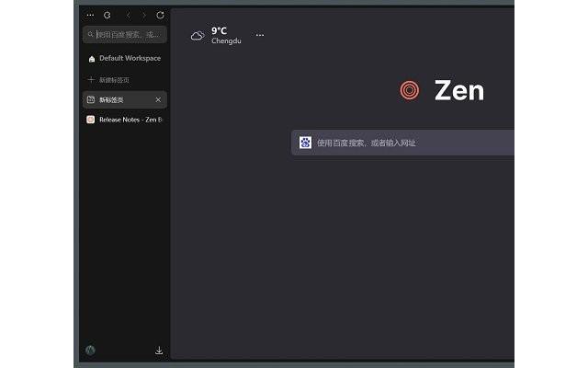588x368 pixels.
Task: Click the cloudy weather icon
Action: click(198, 36)
